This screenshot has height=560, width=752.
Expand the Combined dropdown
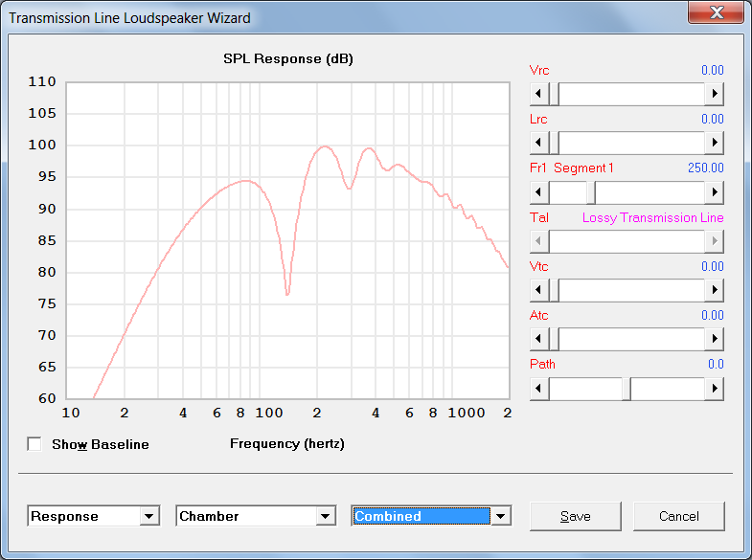[501, 516]
